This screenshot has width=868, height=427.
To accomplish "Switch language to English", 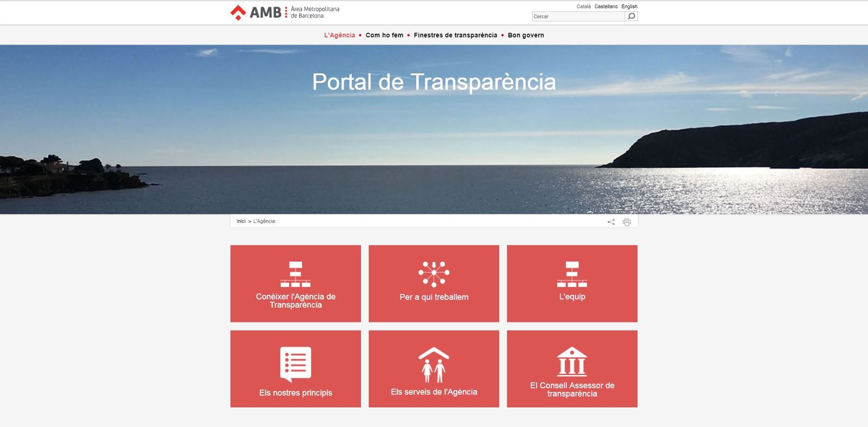I will [629, 7].
